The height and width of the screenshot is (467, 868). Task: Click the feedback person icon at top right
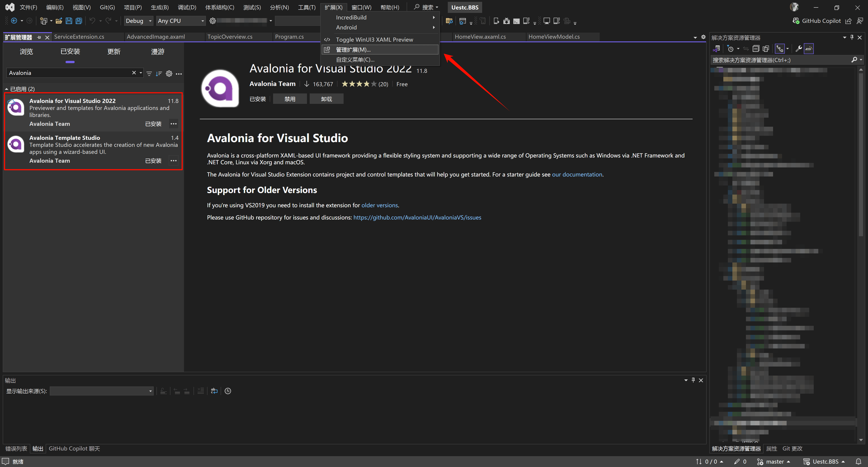pos(860,21)
